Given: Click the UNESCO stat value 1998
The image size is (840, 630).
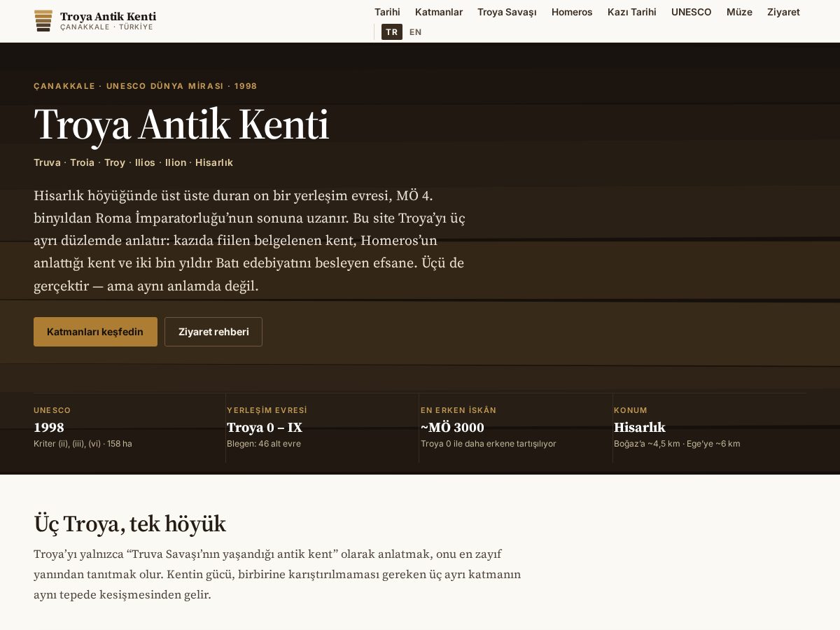Looking at the screenshot, I should pos(49,427).
